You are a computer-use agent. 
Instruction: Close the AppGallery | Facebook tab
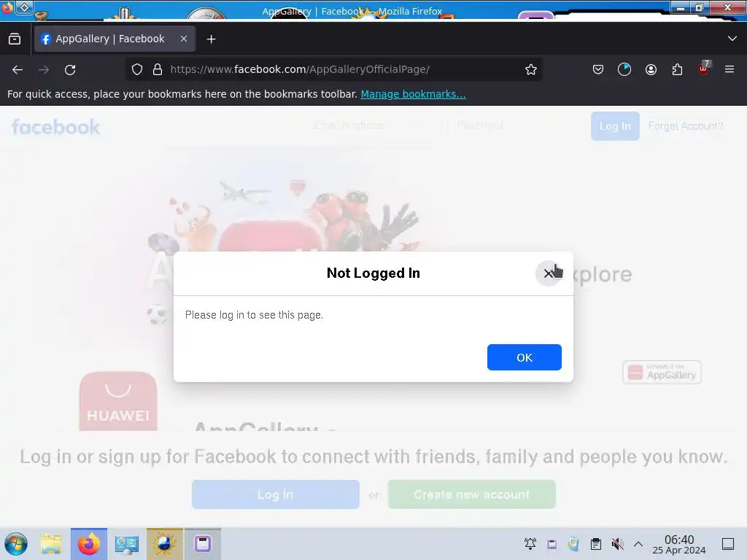tap(184, 39)
